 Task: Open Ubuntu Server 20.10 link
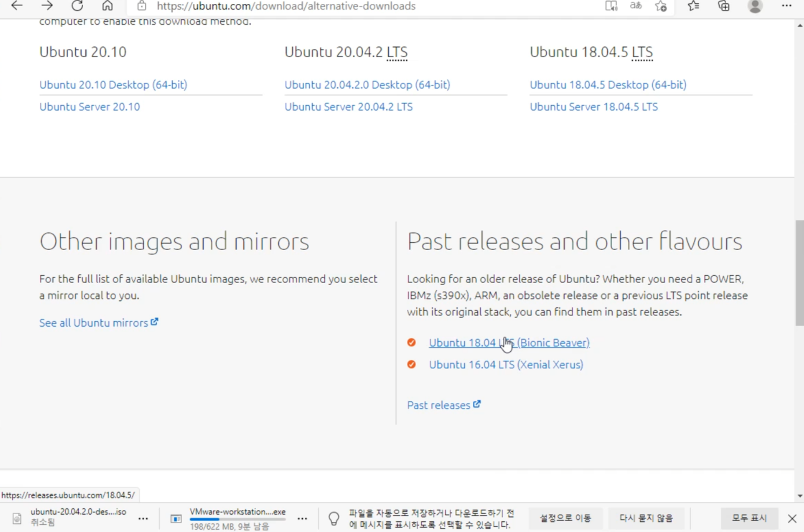90,107
